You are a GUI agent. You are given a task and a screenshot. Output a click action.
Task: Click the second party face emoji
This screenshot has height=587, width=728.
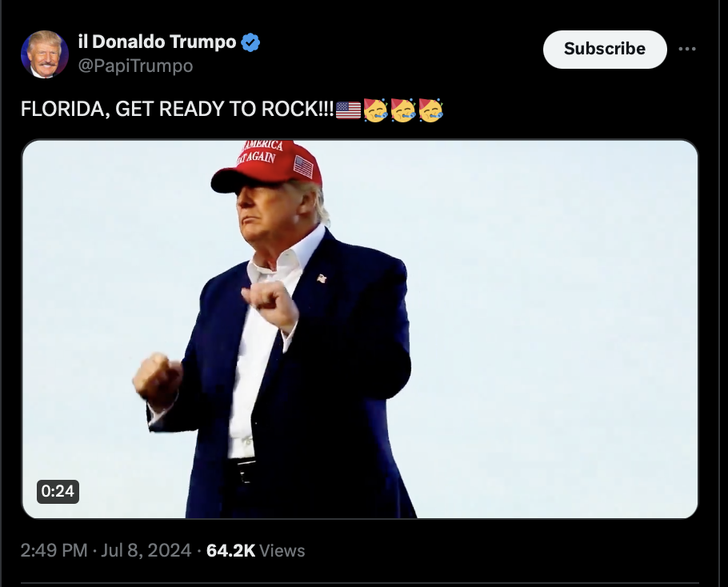403,110
